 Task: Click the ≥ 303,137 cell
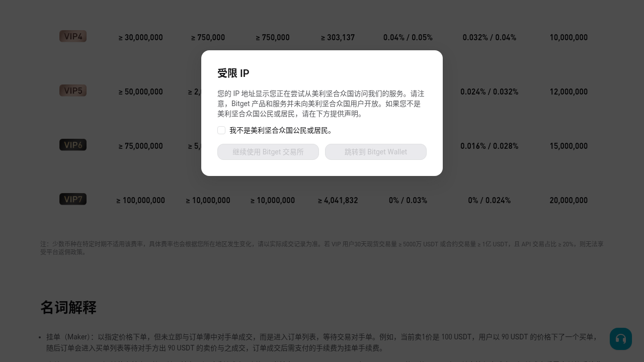tap(338, 37)
